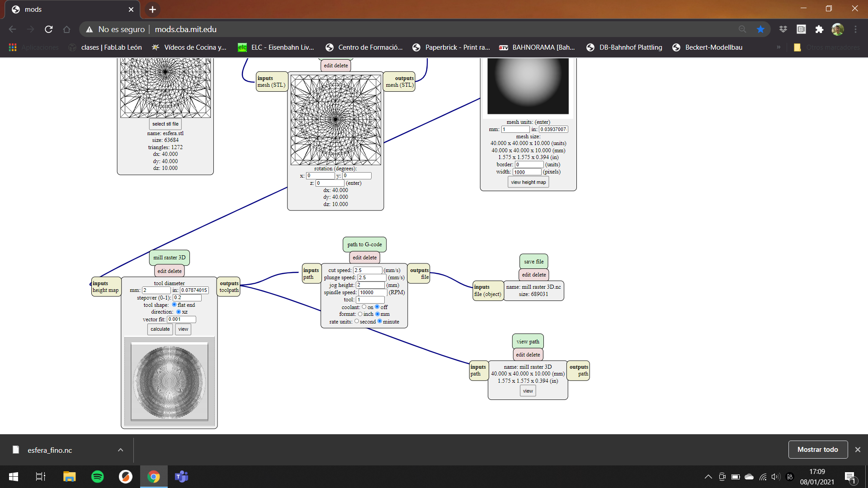This screenshot has height=488, width=868.
Task: Open the Dropbox extension icon
Action: coord(783,29)
